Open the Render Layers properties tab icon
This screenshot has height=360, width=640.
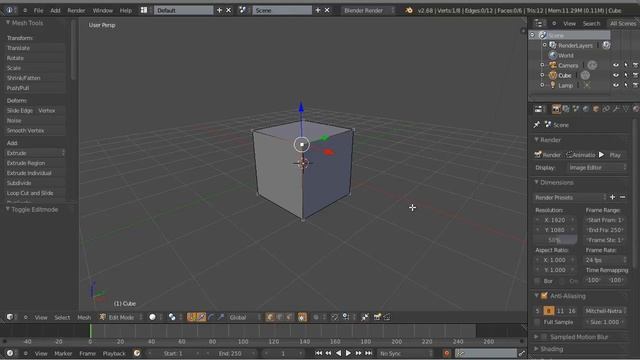point(566,109)
